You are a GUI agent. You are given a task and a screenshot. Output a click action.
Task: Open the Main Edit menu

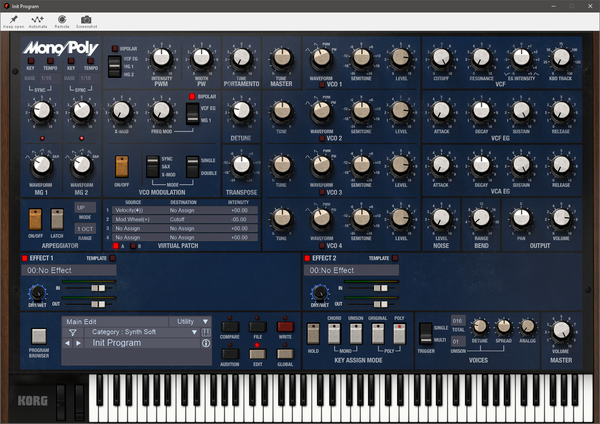tap(114, 321)
